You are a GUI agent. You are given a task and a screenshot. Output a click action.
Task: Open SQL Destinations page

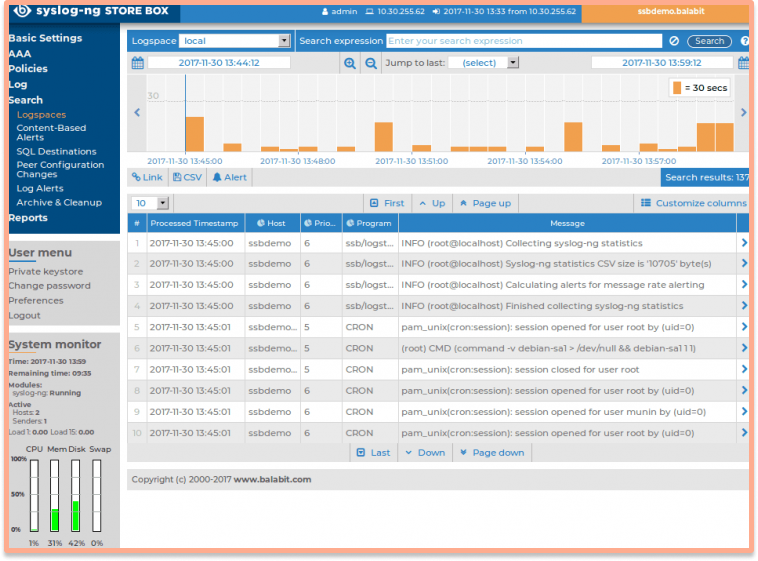pos(57,151)
